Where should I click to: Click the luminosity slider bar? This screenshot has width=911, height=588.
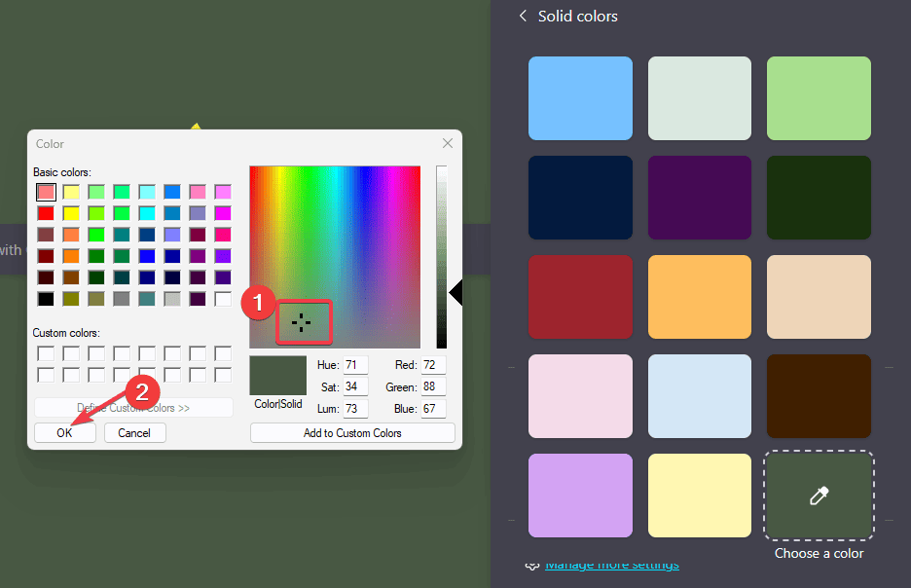click(x=442, y=257)
